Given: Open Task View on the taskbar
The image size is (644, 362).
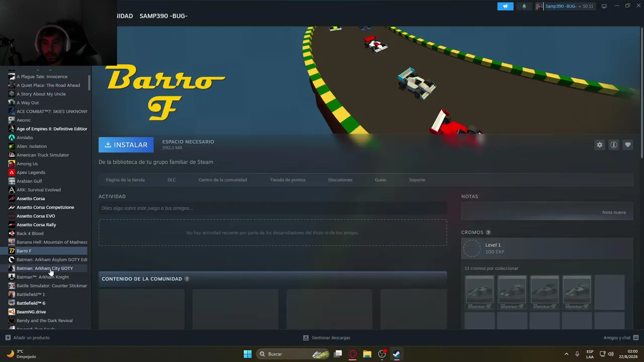Looking at the screenshot, I should (338, 354).
